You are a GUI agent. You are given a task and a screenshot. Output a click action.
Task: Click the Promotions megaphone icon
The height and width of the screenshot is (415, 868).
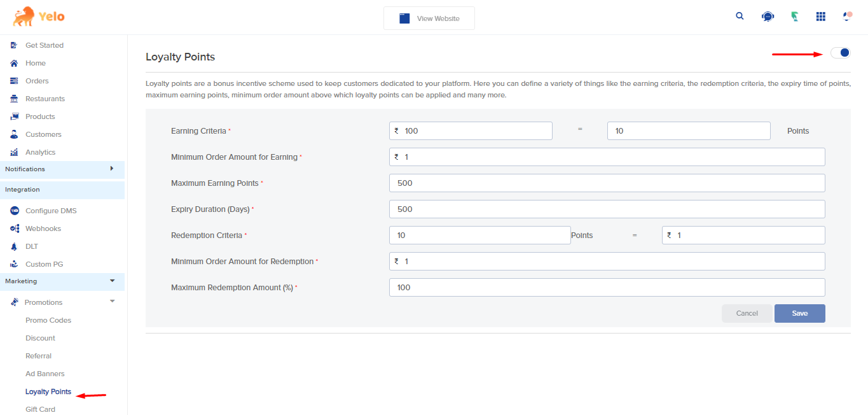(14, 302)
